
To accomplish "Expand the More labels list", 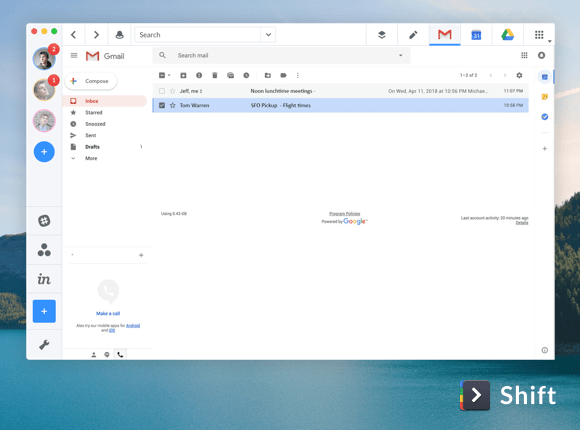I will point(91,158).
